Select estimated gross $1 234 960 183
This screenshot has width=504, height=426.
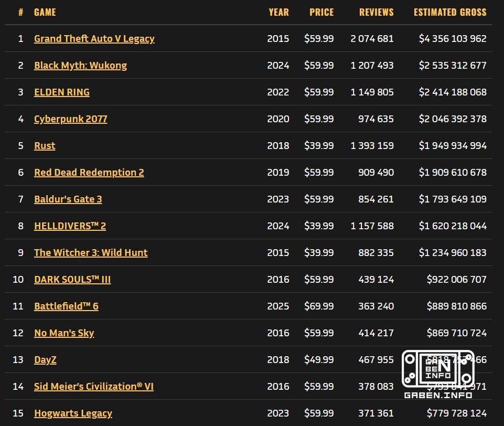click(453, 252)
